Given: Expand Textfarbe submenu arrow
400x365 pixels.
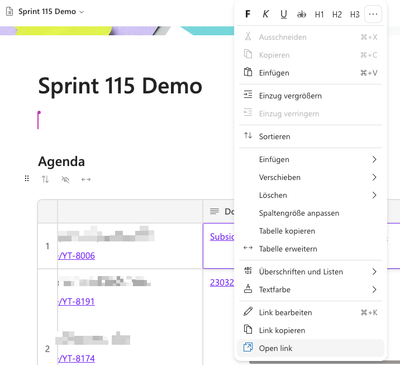Looking at the screenshot, I should (x=374, y=289).
